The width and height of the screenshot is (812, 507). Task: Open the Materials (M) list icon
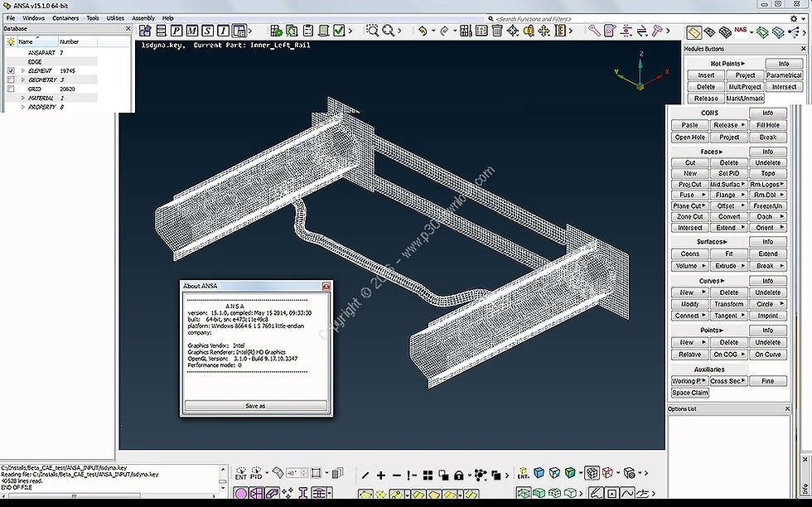(x=192, y=31)
